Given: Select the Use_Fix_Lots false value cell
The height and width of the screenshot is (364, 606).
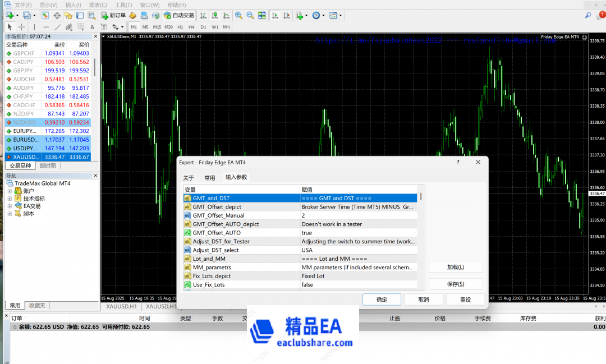Looking at the screenshot, I should click(359, 285).
